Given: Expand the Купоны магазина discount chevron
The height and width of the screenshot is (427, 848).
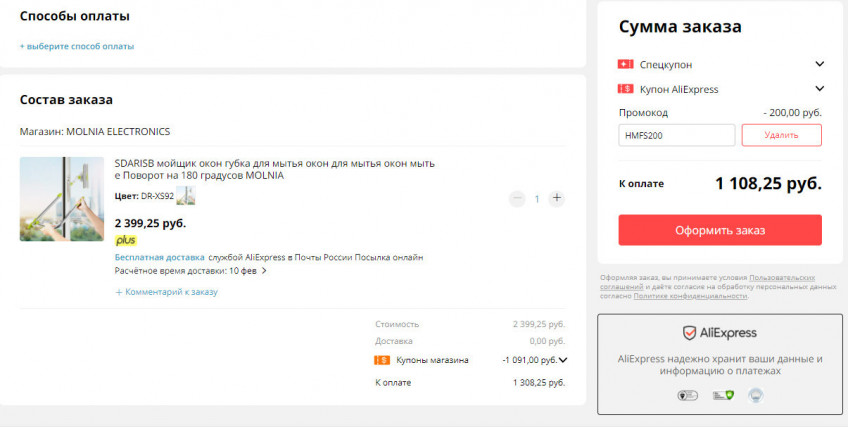Looking at the screenshot, I should pyautogui.click(x=563, y=360).
